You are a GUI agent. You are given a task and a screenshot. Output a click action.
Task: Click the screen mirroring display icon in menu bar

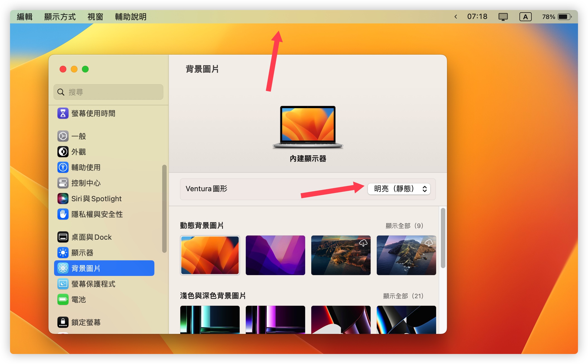point(503,17)
